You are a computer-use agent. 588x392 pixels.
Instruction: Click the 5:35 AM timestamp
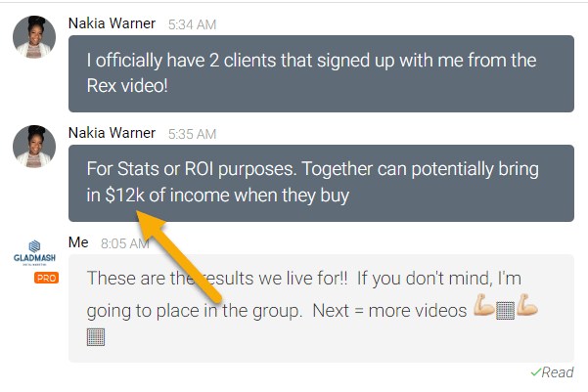[192, 134]
